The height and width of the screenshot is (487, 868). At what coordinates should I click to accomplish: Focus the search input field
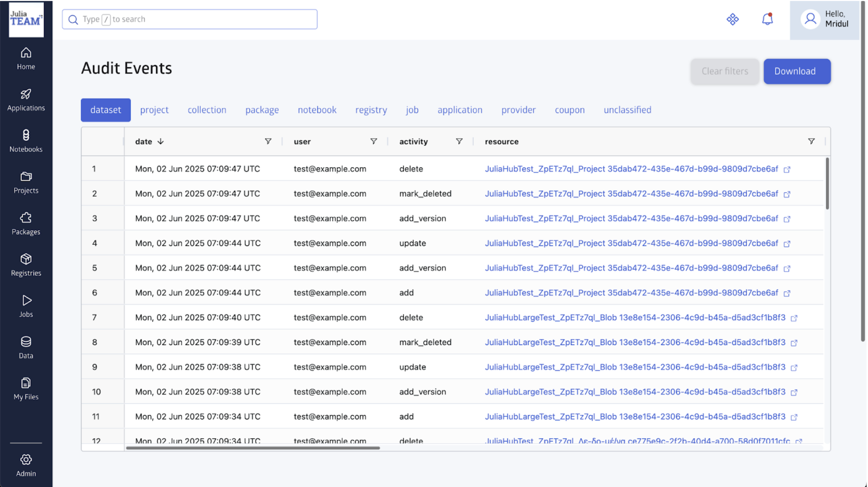click(189, 19)
